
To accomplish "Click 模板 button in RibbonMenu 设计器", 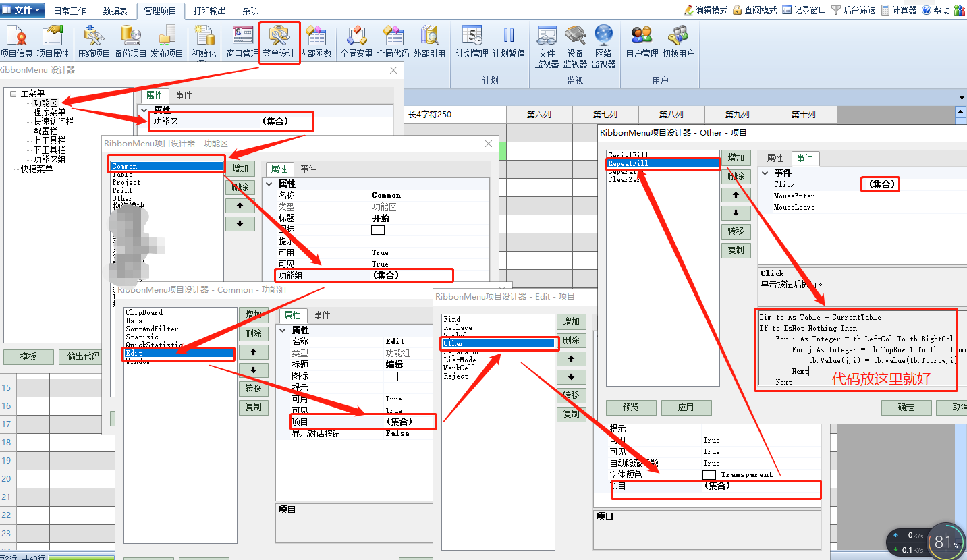I will 28,357.
